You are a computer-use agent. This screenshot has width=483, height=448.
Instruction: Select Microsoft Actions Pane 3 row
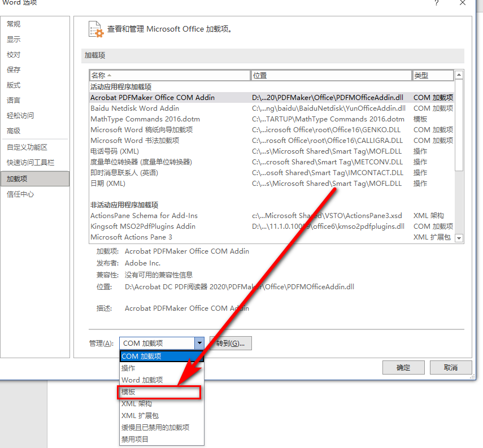[x=272, y=237]
